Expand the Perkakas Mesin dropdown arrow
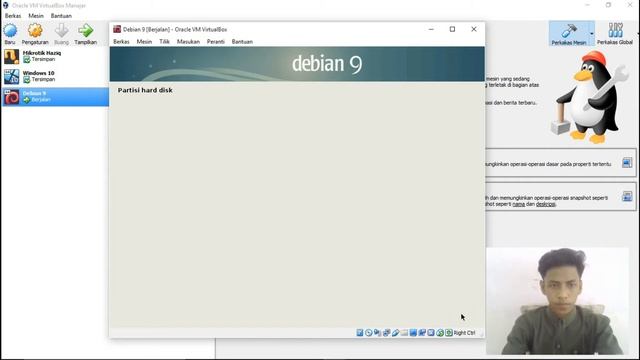The width and height of the screenshot is (640, 360). 592,33
